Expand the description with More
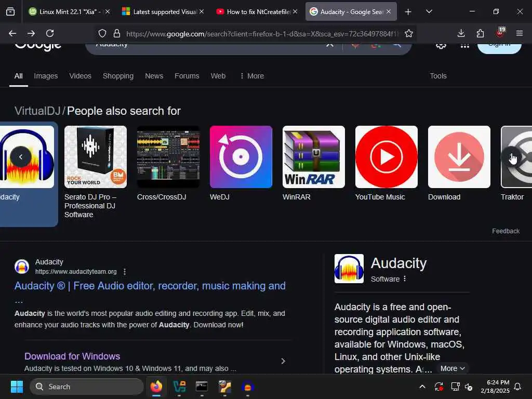Viewport: 532px width, 399px height. (453, 369)
